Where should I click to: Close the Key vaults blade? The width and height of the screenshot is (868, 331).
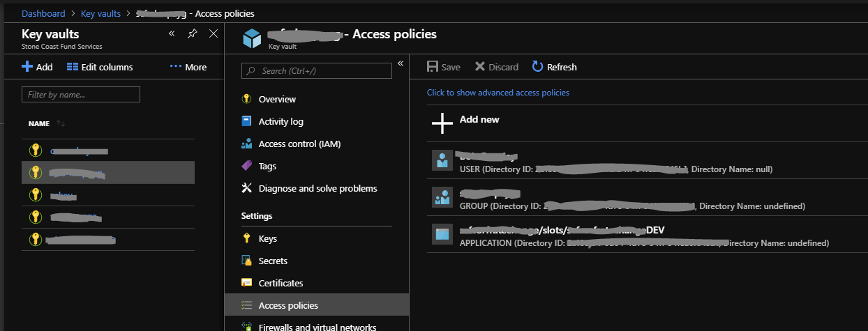[x=214, y=33]
